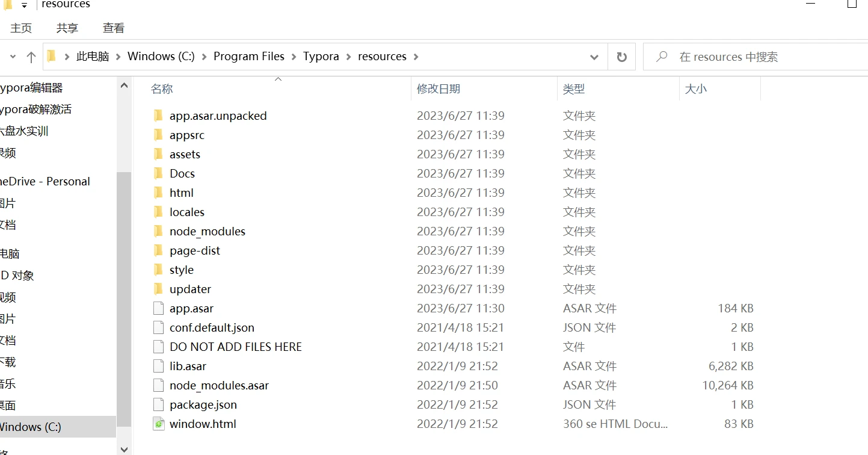This screenshot has width=868, height=455.
Task: Open the quick access toolbar dropdown
Action: (24, 5)
